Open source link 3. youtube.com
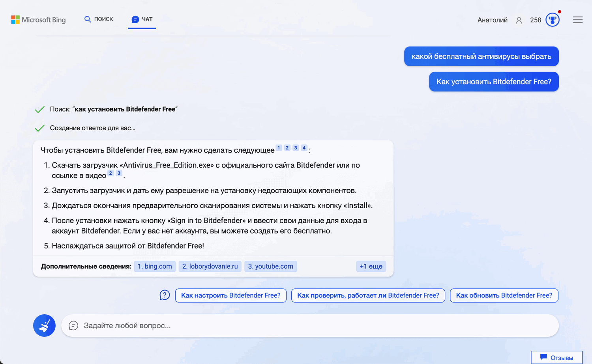 click(x=271, y=267)
